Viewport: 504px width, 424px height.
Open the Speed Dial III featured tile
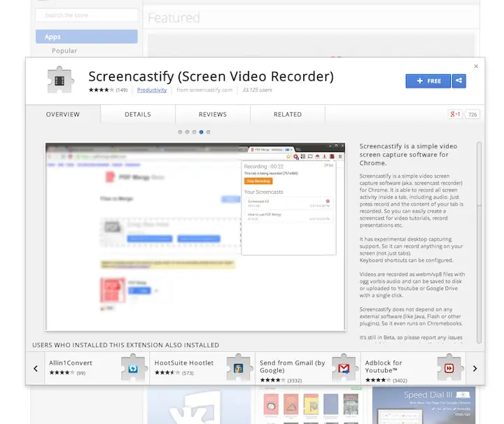(x=423, y=405)
